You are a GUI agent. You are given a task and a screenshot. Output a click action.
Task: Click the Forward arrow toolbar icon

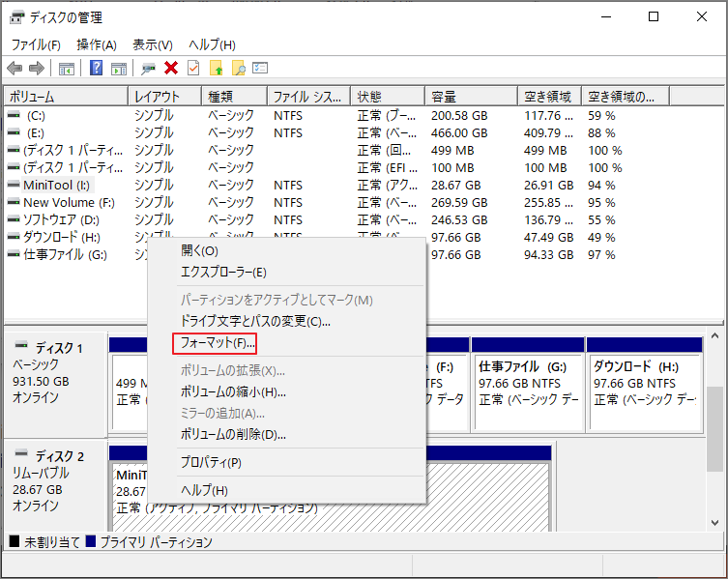click(x=37, y=69)
